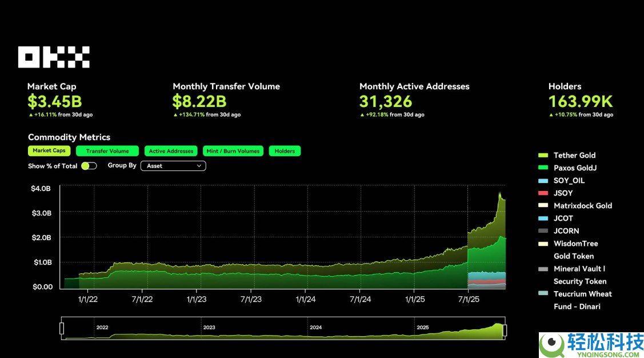Screen dimensions: 644x358
Task: Click WisdomTree Gold Token legend icon
Action: pyautogui.click(x=543, y=244)
